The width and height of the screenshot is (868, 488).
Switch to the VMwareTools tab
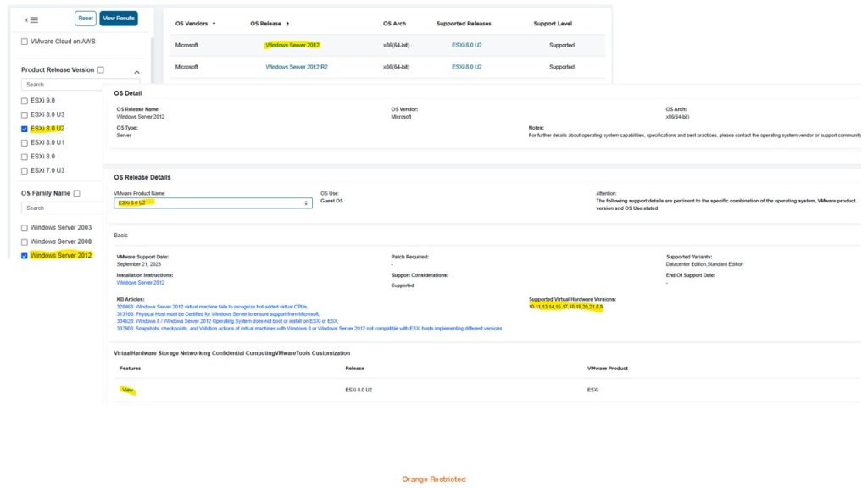292,353
